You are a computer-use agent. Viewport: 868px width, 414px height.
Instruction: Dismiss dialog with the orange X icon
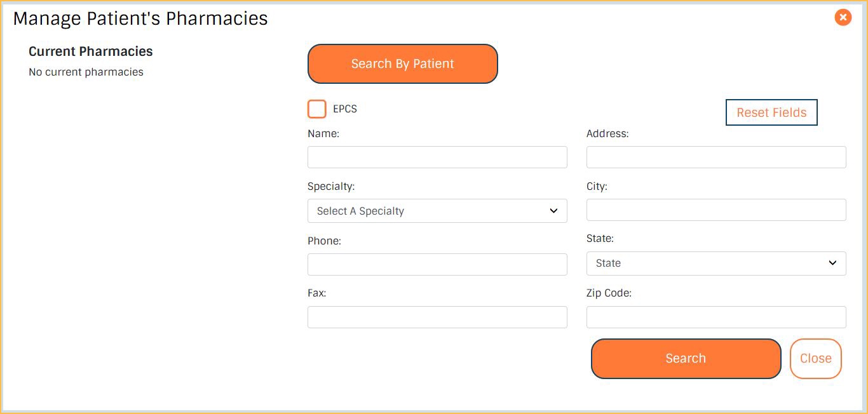(x=843, y=17)
